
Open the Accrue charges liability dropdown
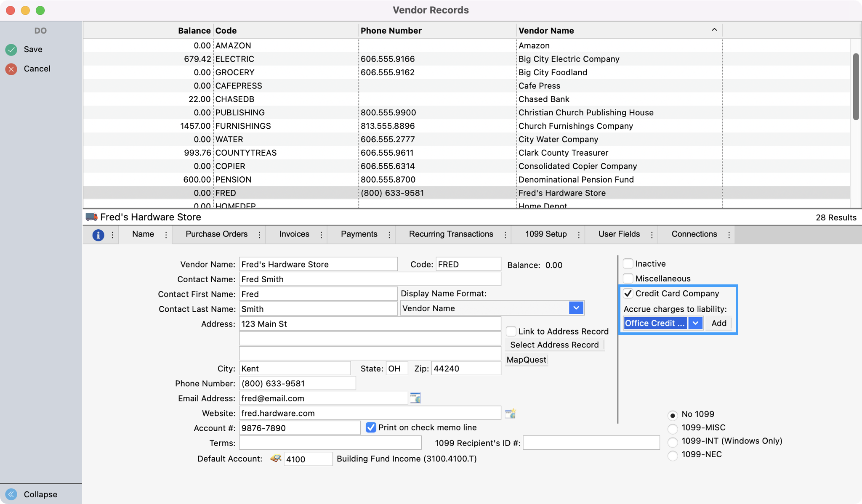[x=695, y=323]
